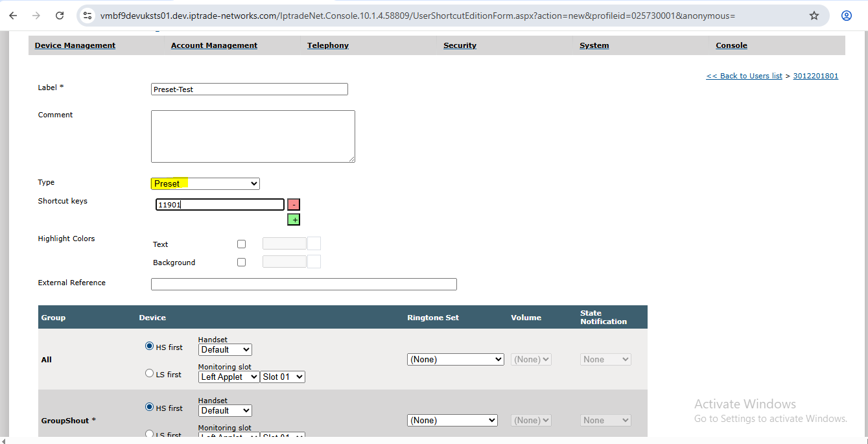Open the browser profile icon
The image size is (868, 444).
[847, 16]
